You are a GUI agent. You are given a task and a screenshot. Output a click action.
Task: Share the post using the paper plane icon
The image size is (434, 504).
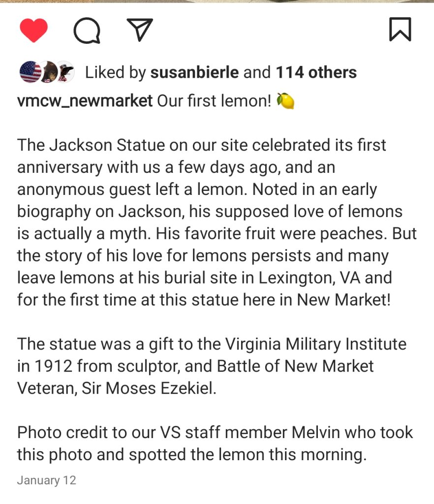(x=140, y=30)
